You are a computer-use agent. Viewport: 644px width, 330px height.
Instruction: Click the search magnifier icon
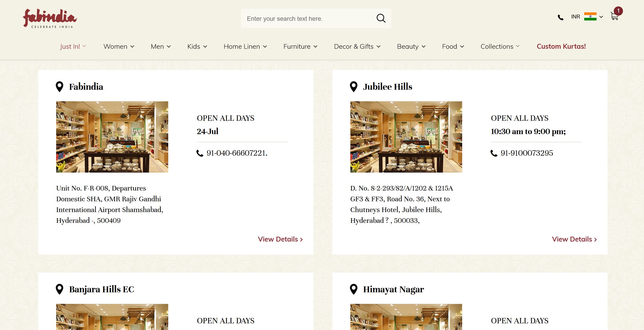[x=381, y=18]
